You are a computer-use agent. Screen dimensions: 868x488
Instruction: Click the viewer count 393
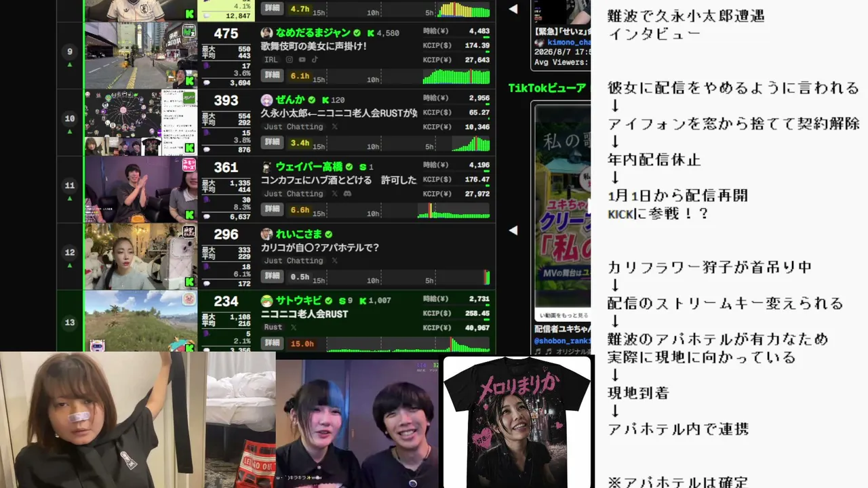pos(226,100)
